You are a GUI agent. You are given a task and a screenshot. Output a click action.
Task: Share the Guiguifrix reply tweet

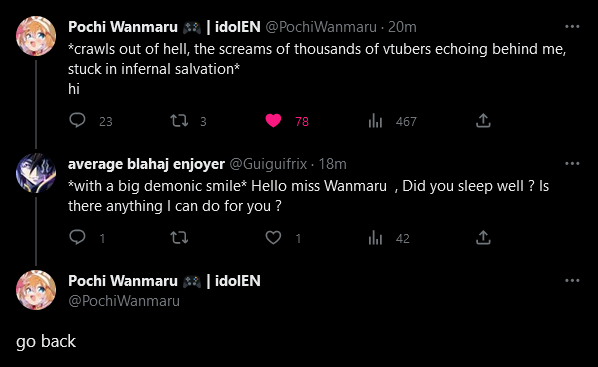tap(483, 238)
